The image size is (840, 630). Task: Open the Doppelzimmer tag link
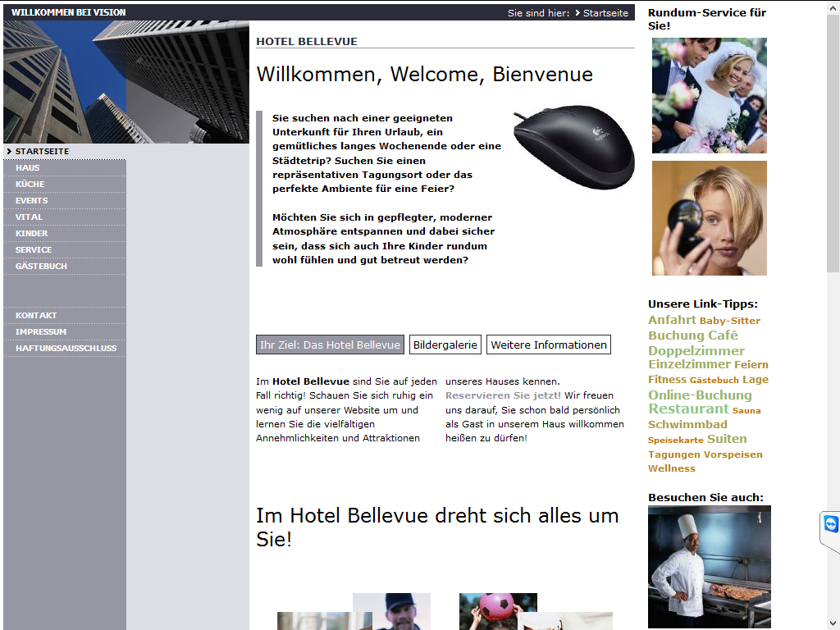(696, 351)
